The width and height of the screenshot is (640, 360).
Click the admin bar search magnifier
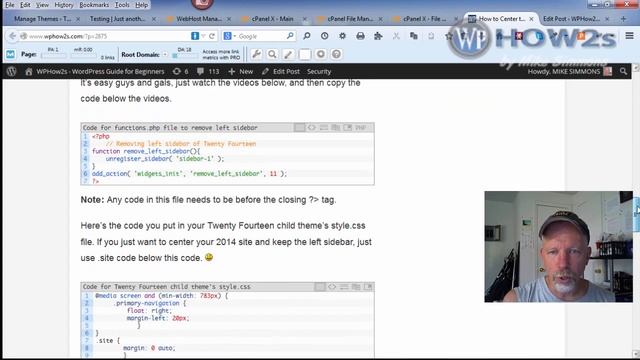[623, 71]
